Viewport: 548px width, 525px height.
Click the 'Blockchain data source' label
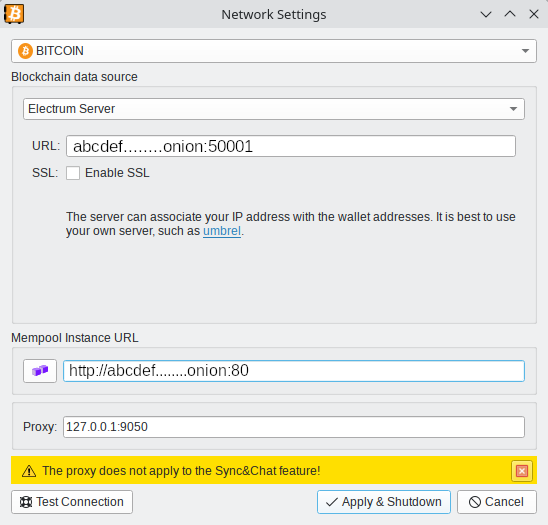[74, 77]
